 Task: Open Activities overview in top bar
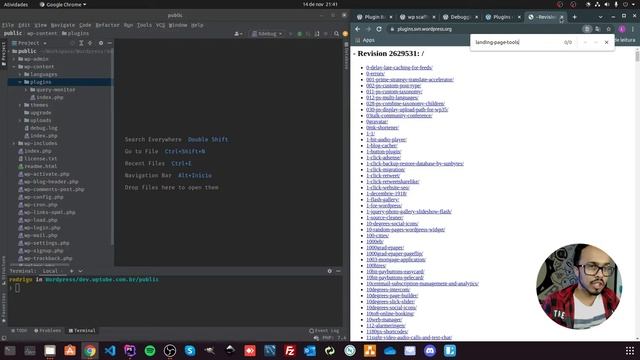pos(16,4)
